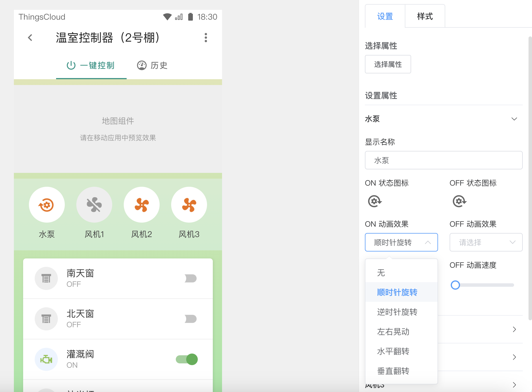Click the back arrow in the app header
Viewport: 532px width, 392px height.
pos(30,38)
